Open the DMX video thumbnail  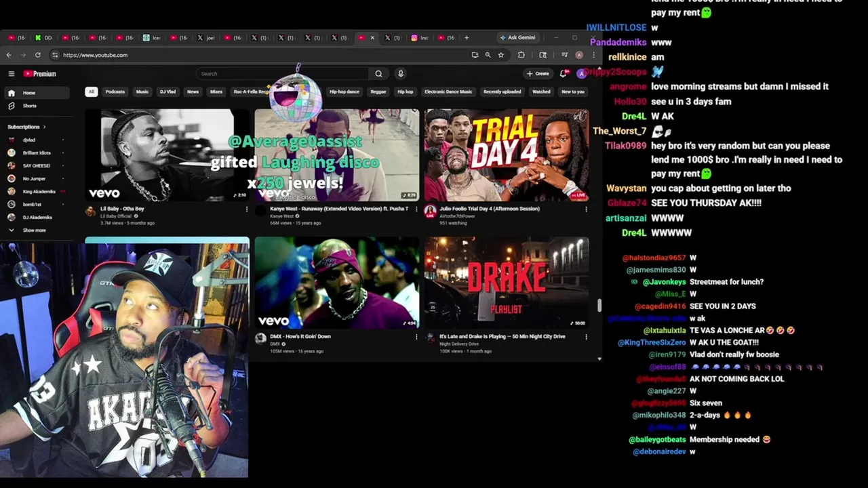point(337,283)
